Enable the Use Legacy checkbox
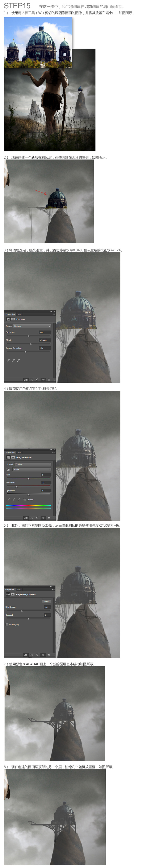168x868 pixels. click(x=7, y=625)
